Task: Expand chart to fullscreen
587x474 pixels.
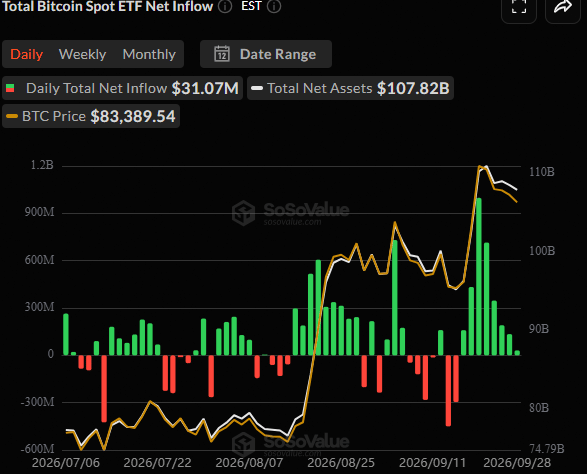Action: tap(519, 7)
